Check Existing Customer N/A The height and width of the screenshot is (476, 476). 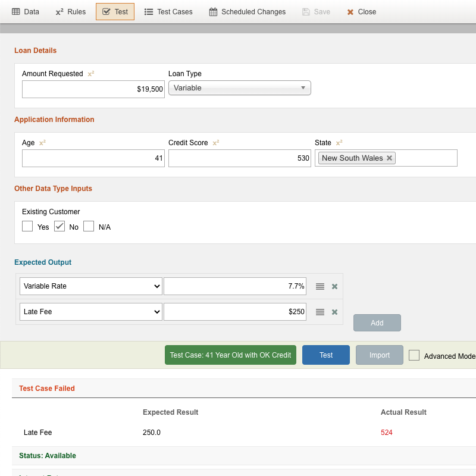pyautogui.click(x=89, y=226)
